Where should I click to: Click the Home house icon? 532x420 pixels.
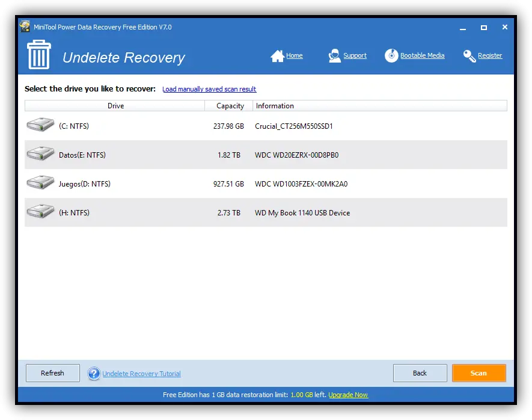[277, 56]
